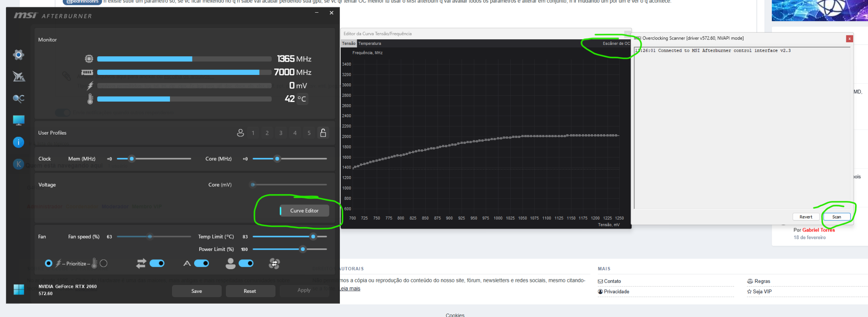
Task: Open the Regras footer link
Action: click(759, 281)
